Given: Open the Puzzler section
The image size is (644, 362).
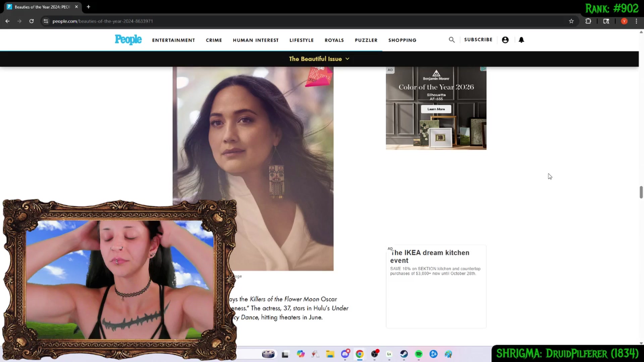Looking at the screenshot, I should 366,40.
